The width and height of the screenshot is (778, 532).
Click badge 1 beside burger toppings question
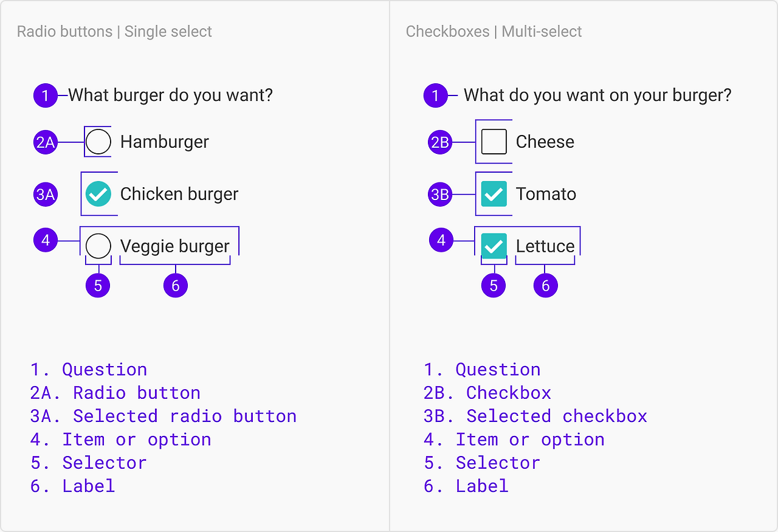(435, 95)
